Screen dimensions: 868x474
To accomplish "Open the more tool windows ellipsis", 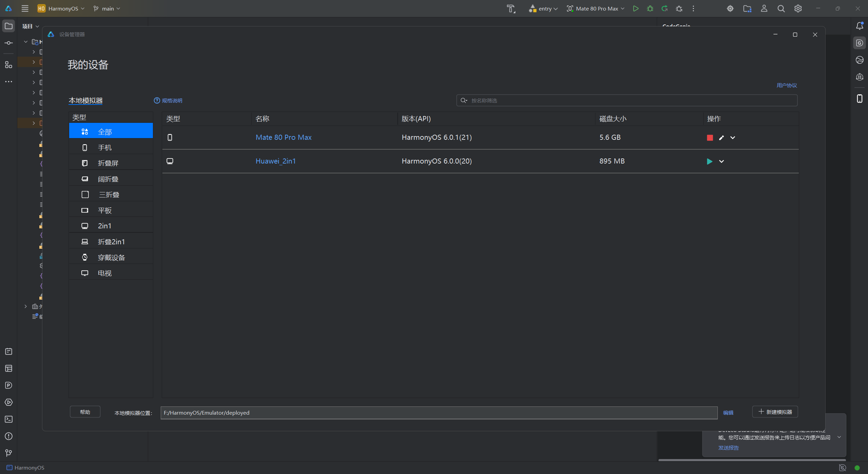I will 8,81.
